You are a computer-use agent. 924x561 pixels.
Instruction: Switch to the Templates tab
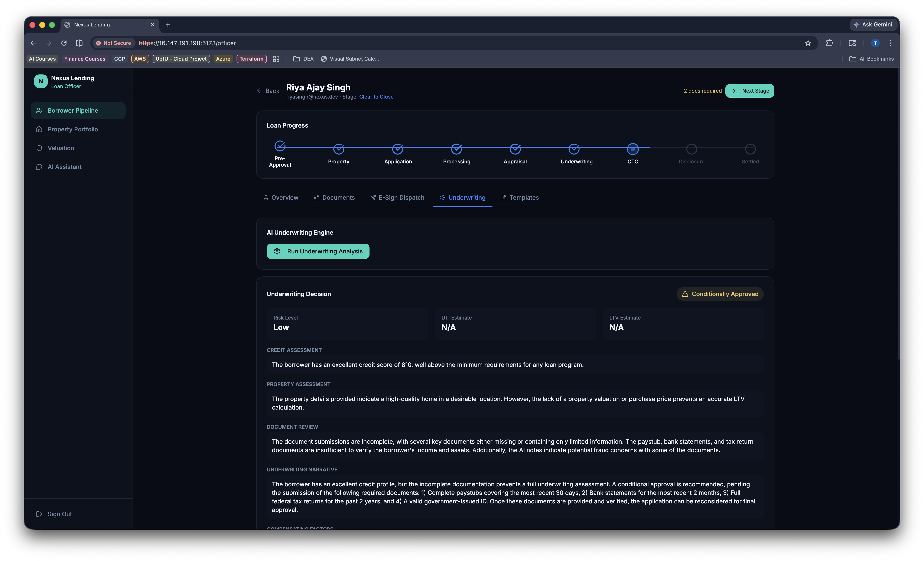[520, 197]
